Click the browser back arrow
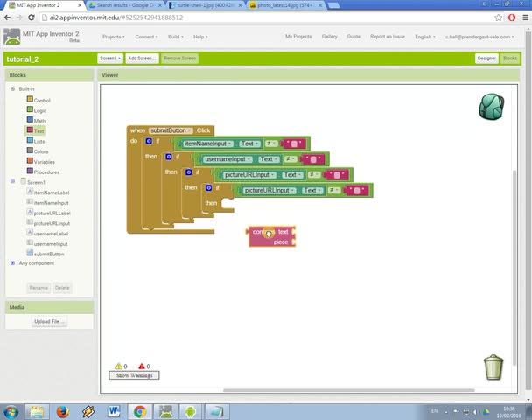532x420 pixels. click(x=7, y=17)
